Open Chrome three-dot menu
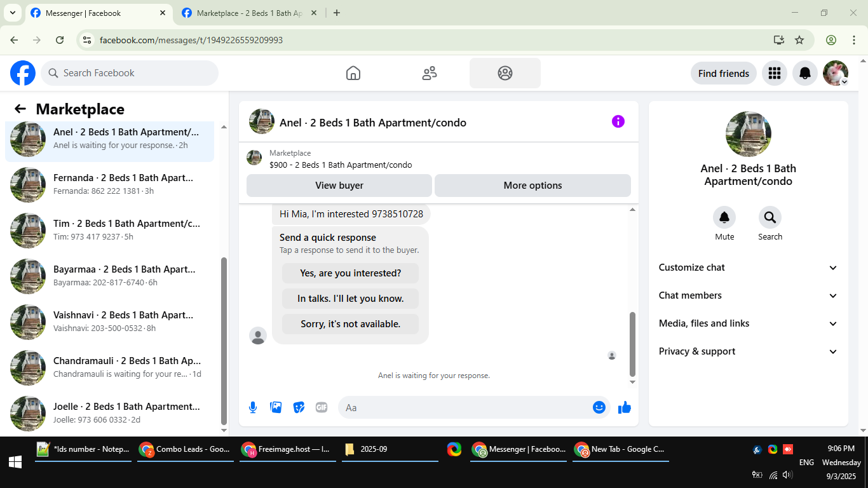Viewport: 868px width, 488px height. [x=854, y=40]
